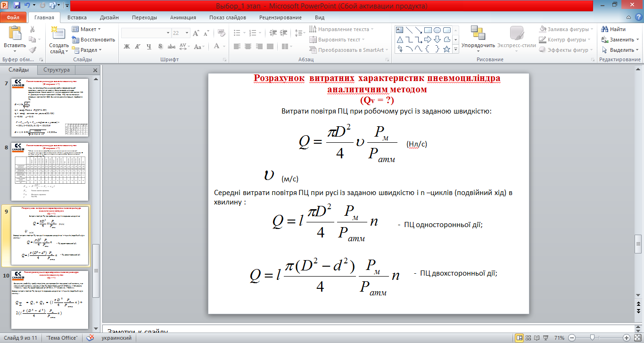Switch to the Структура pane tab
644x343 pixels.
(x=57, y=70)
